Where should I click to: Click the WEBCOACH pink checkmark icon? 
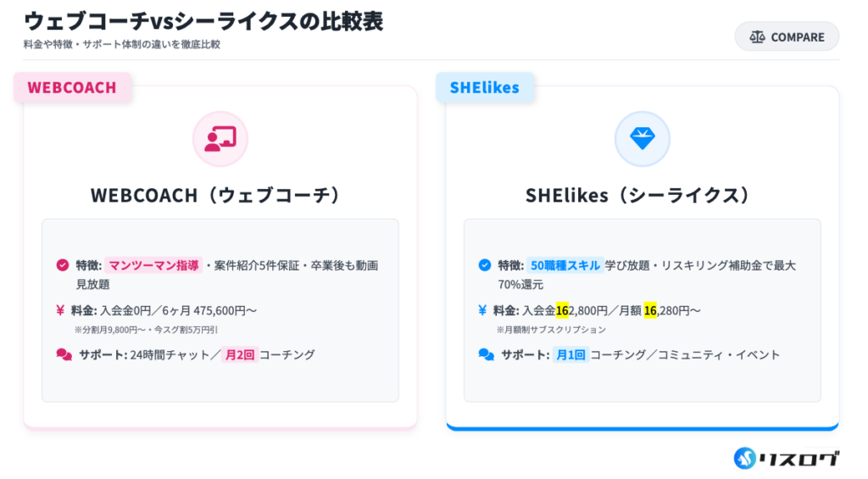[62, 265]
